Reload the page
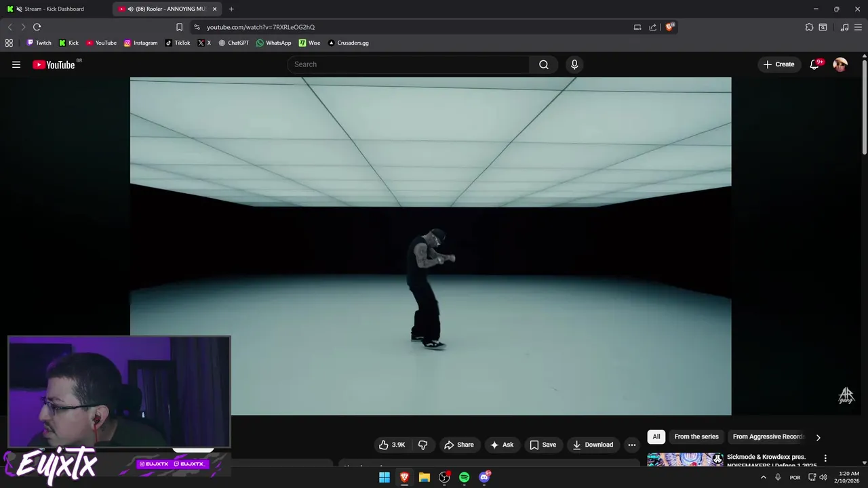This screenshot has height=488, width=868. pos(37,27)
